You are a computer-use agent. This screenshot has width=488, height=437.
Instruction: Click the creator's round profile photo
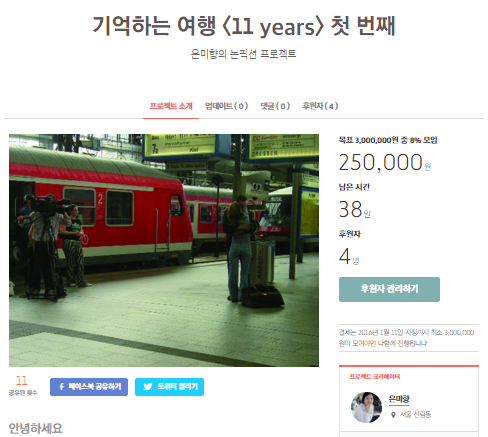coord(367,407)
